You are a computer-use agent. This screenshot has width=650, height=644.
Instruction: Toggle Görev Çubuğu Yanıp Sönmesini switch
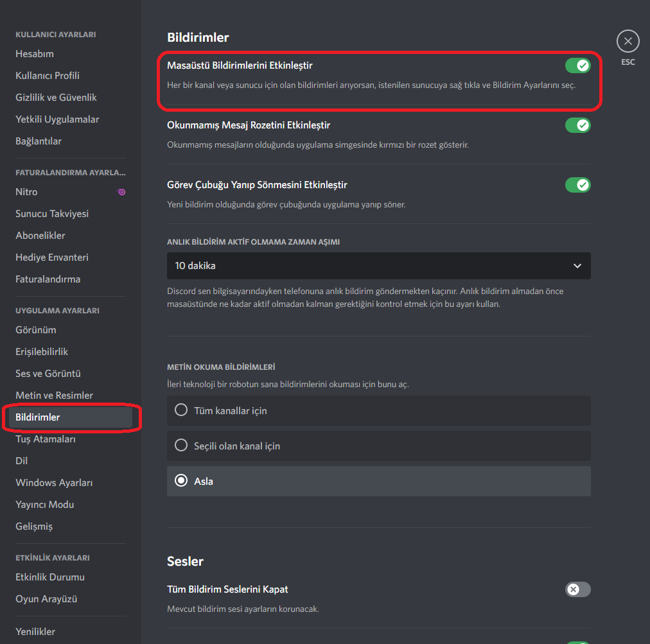tap(577, 185)
